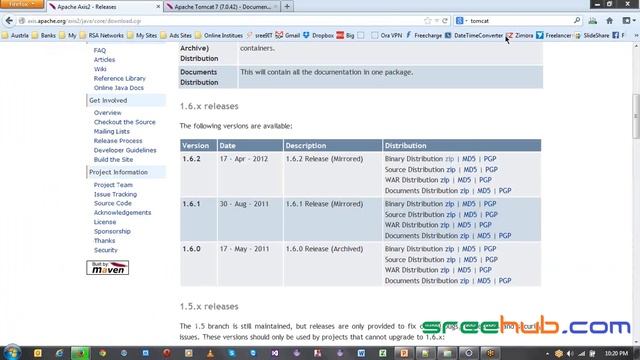Click the page vertical scrollbar thumb
Viewport: 640px width, 360px height.
pos(636,116)
